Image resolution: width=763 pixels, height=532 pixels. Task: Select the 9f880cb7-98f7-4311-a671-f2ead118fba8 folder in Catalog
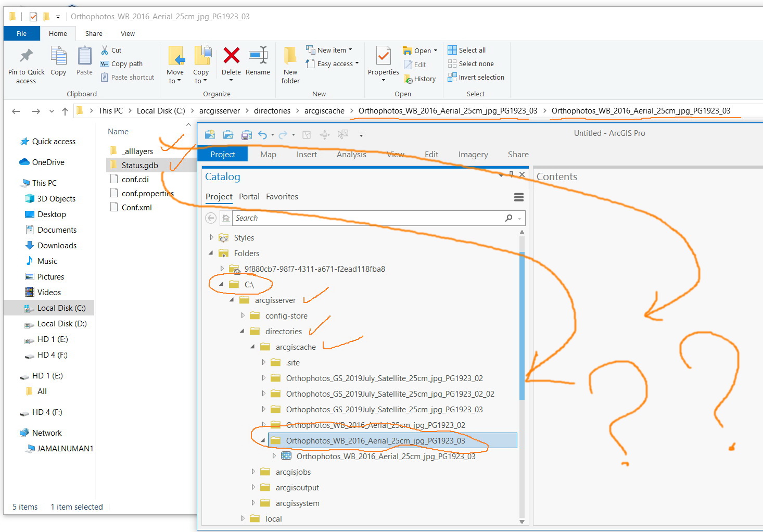coord(314,269)
